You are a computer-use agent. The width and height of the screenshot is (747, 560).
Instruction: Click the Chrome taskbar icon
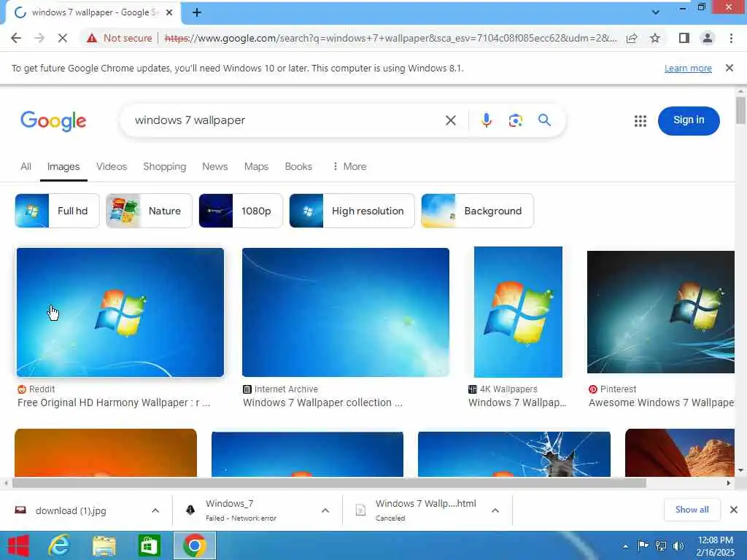pyautogui.click(x=194, y=545)
